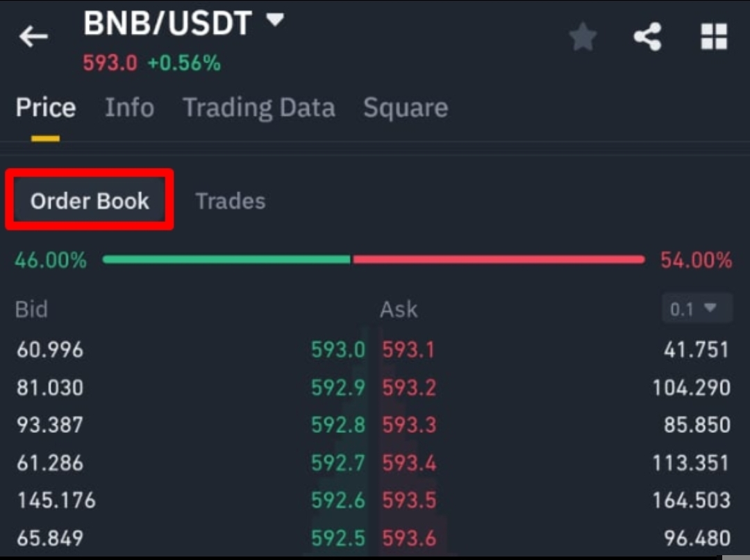Open the grid menu icon

713,37
